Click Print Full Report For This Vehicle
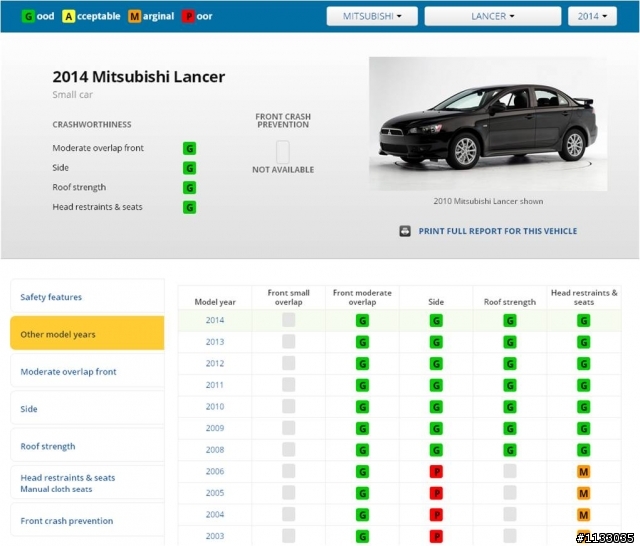This screenshot has width=640, height=546. click(x=498, y=231)
